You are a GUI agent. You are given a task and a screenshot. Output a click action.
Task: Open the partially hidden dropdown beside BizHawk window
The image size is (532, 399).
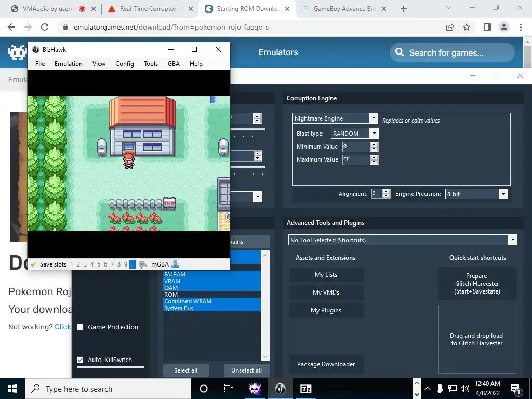click(x=258, y=197)
